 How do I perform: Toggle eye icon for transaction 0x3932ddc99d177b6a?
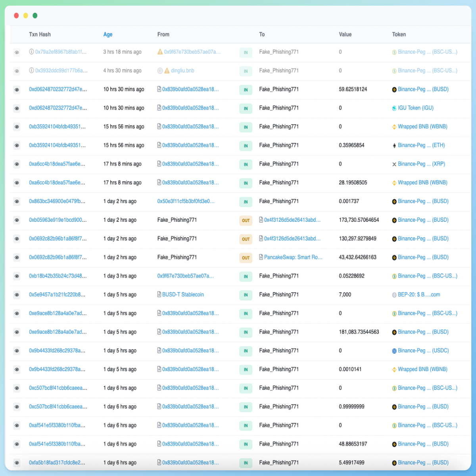pyautogui.click(x=17, y=71)
